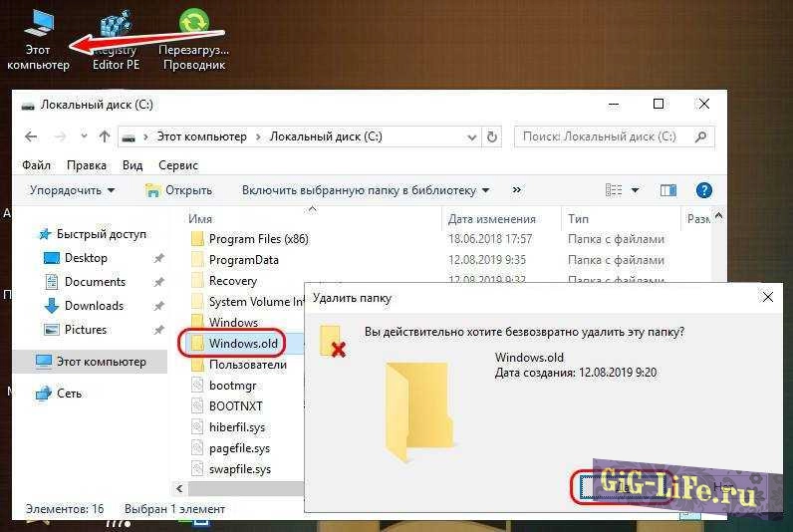Viewport: 793px width, 532px height.
Task: Open the Файл menu
Action: point(37,165)
